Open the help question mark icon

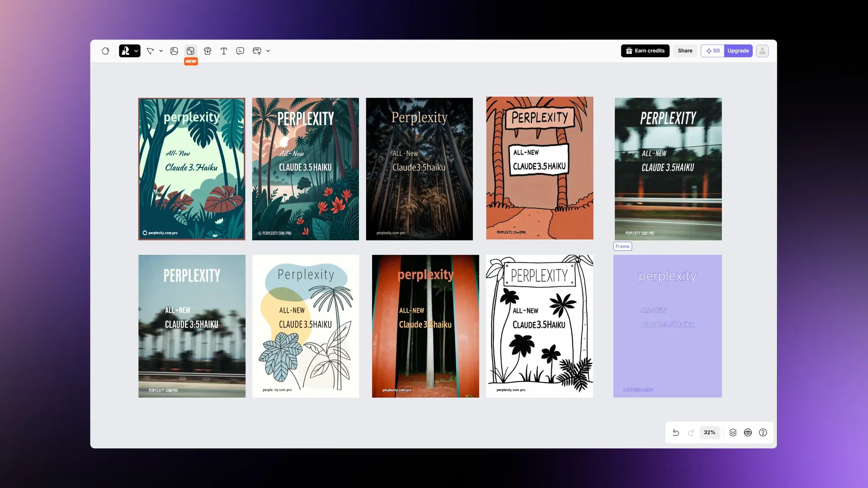(x=763, y=433)
